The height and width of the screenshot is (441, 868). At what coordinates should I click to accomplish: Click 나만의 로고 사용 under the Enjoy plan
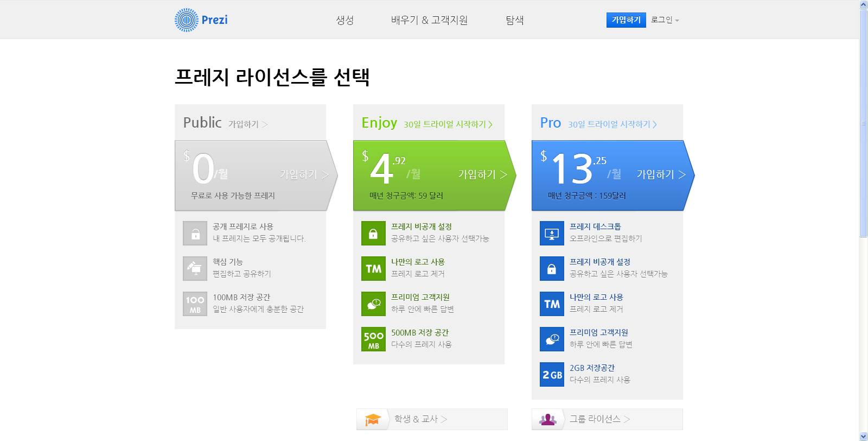coord(418,262)
